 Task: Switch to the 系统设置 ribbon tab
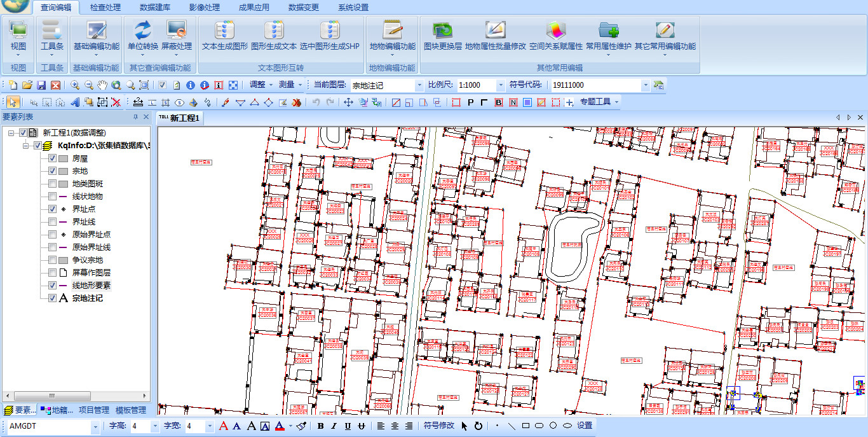point(353,8)
